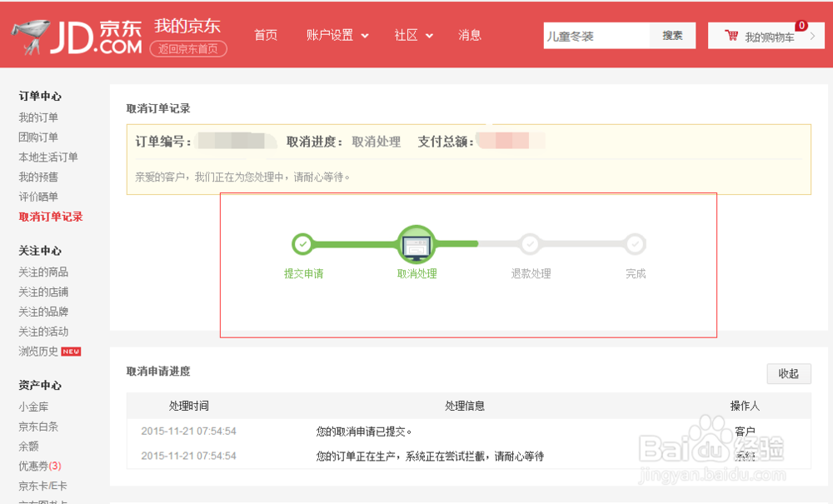Expand the 账户设置 dropdown menu
This screenshot has height=504, width=833.
pos(337,35)
